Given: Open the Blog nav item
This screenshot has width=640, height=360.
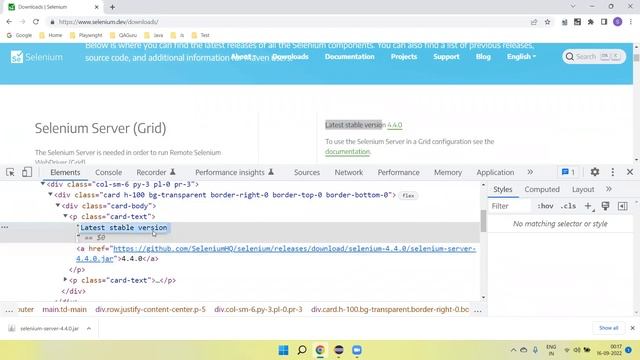Looking at the screenshot, I should tap(483, 57).
